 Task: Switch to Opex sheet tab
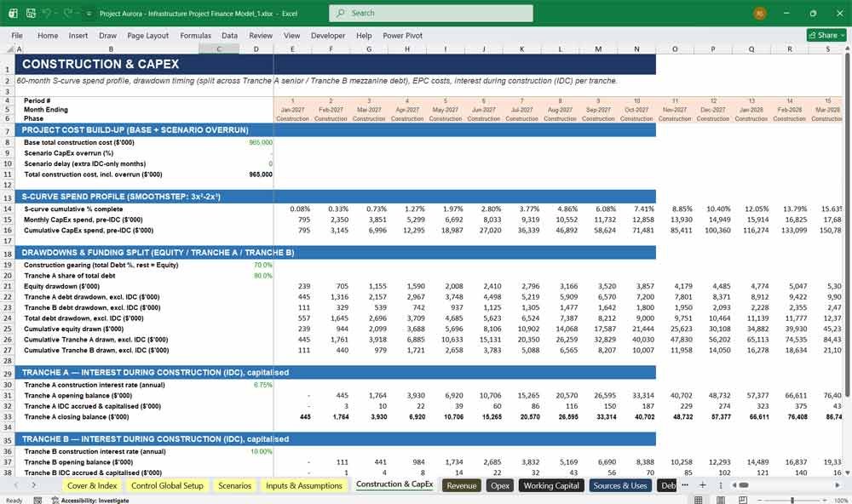[x=500, y=485]
